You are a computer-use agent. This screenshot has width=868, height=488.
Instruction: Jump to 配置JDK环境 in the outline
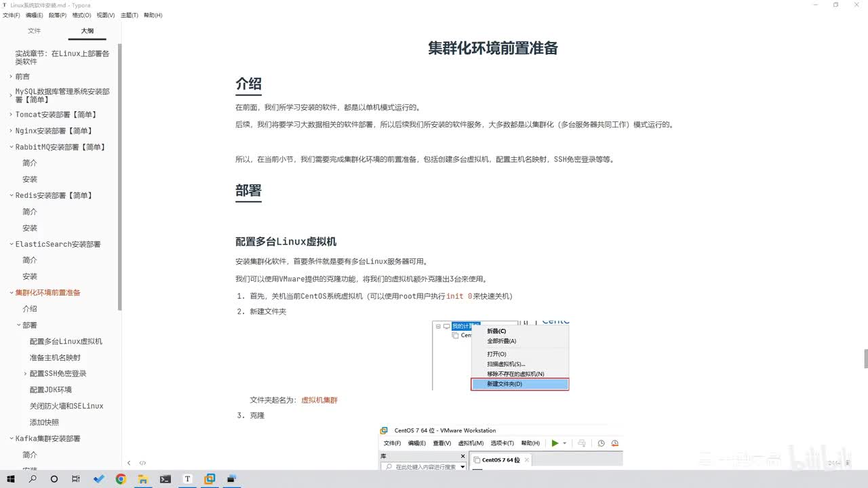[x=51, y=390]
